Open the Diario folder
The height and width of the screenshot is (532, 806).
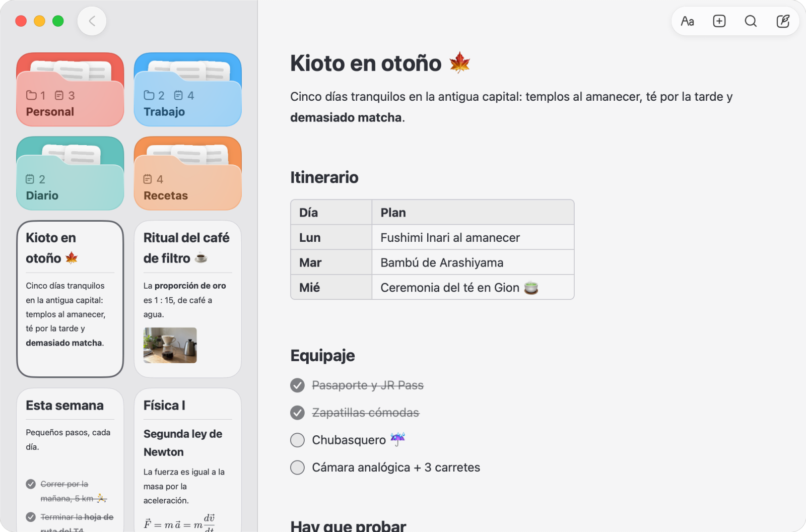(x=70, y=173)
